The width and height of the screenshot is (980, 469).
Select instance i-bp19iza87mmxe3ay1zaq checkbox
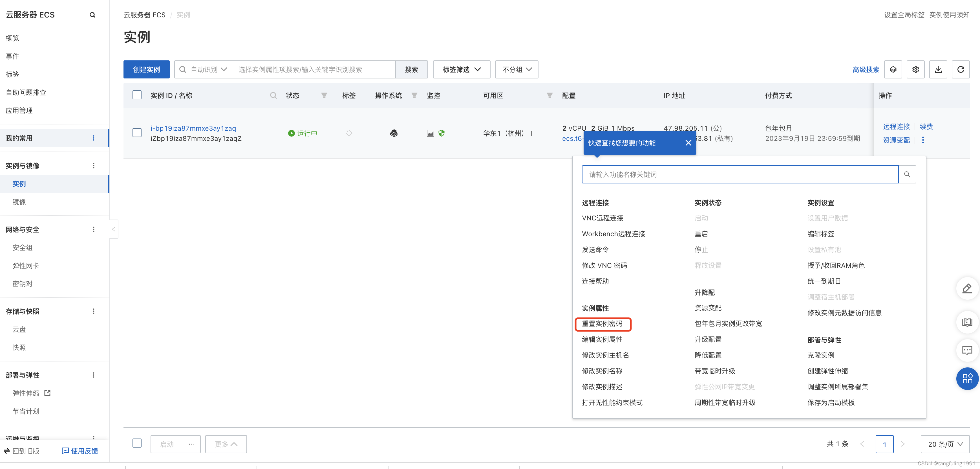tap(137, 132)
